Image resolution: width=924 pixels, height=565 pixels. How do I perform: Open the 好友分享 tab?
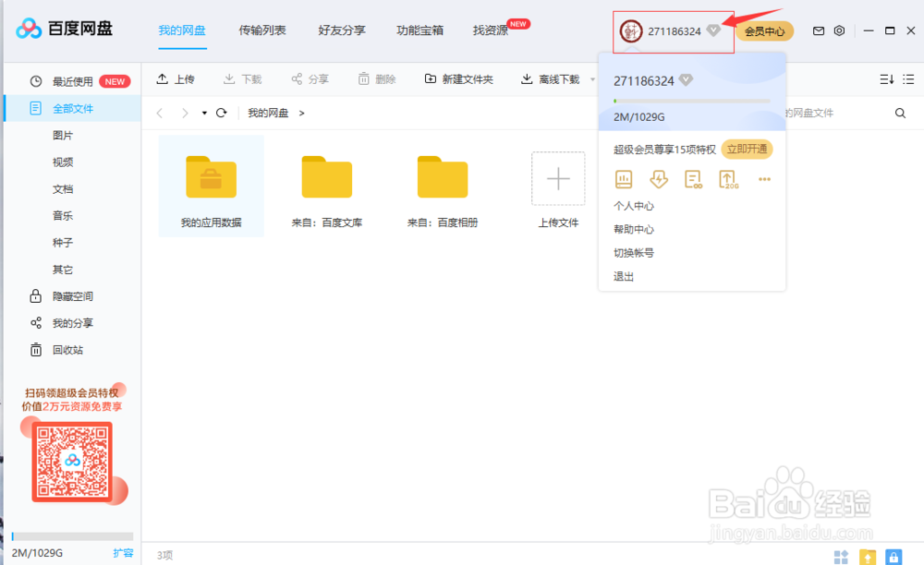click(341, 30)
